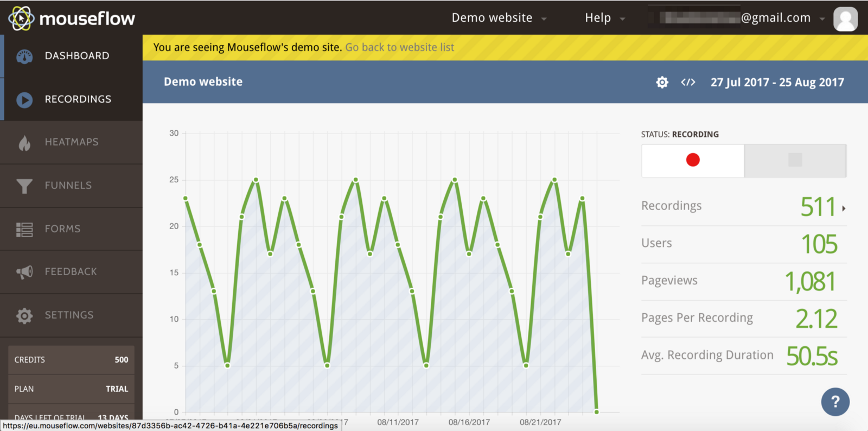Click the 08/21/2017 axis label
The width and height of the screenshot is (868, 431).
(x=540, y=422)
